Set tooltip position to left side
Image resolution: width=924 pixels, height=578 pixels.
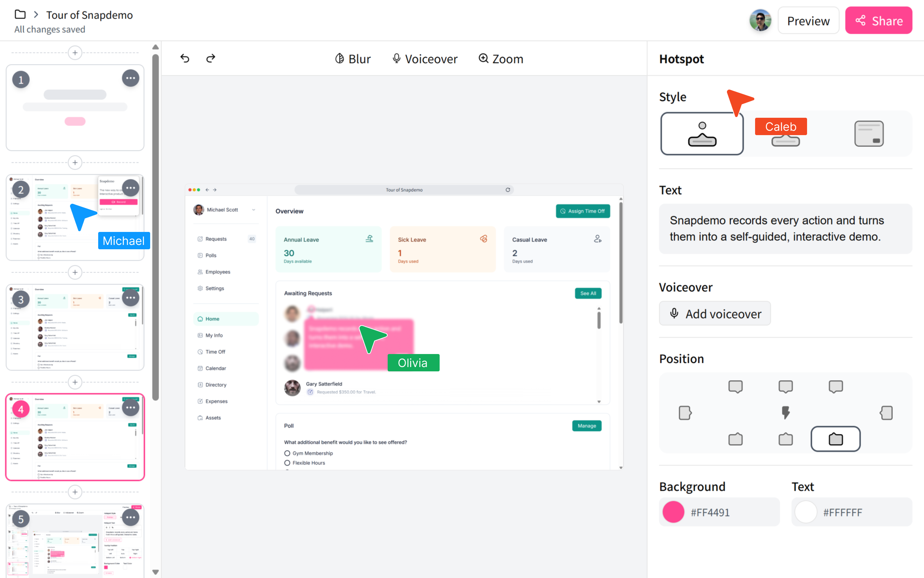coord(685,413)
